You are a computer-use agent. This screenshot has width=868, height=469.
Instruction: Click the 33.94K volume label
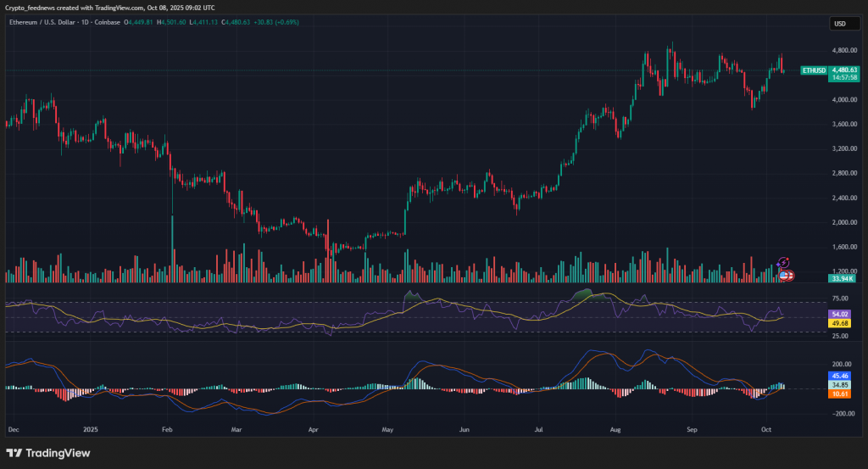(842, 278)
